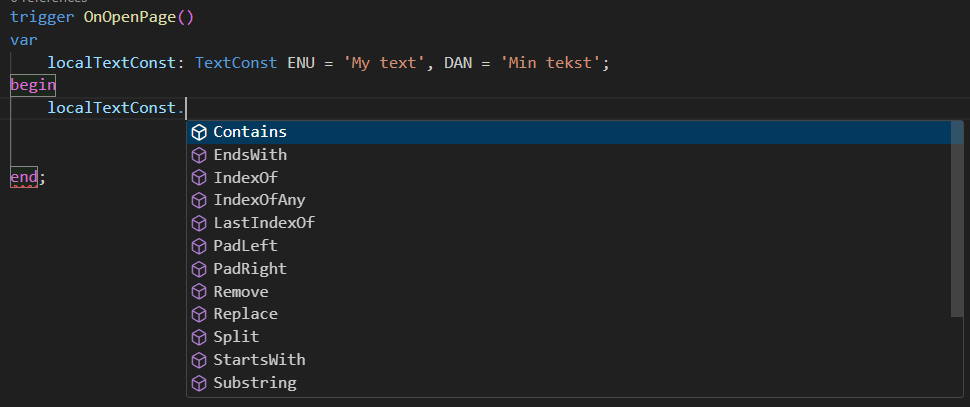Click the cube icon next to PadLeft
This screenshot has height=407, width=970.
[x=199, y=246]
